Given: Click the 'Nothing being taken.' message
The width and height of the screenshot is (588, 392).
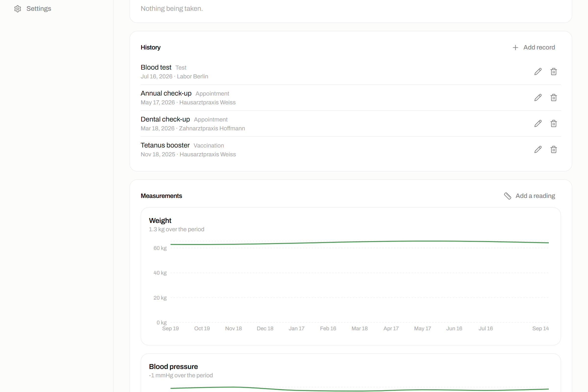Looking at the screenshot, I should coord(172,9).
